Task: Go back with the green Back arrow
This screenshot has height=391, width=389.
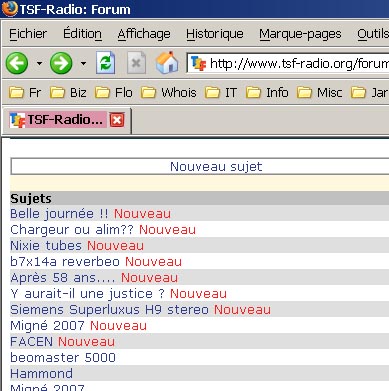Action: 17,63
